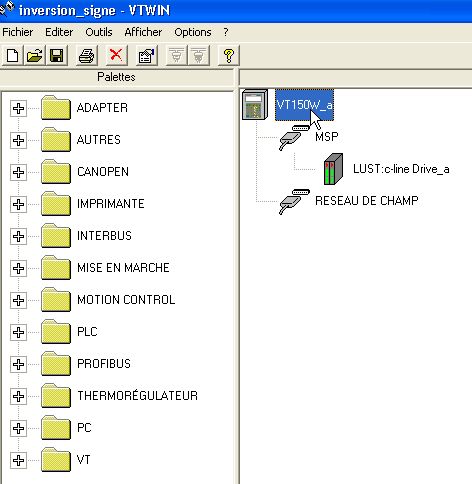Click the Print toolbar icon
The image size is (472, 484).
(87, 55)
